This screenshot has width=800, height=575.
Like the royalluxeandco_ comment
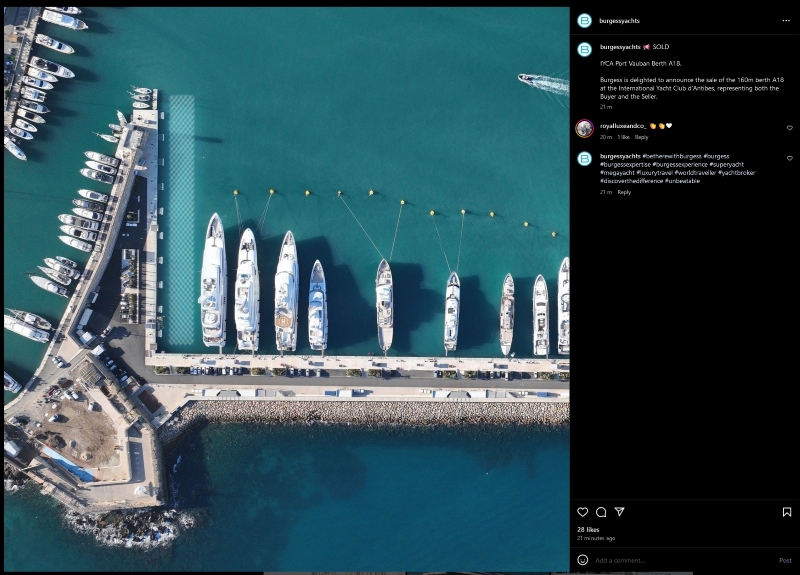[x=789, y=128]
